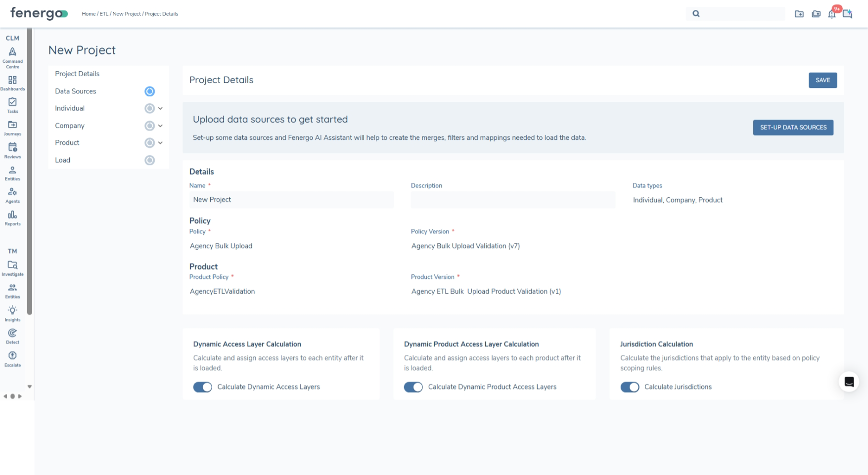Click SET-UP DATA SOURCES button
The height and width of the screenshot is (475, 868).
point(793,128)
